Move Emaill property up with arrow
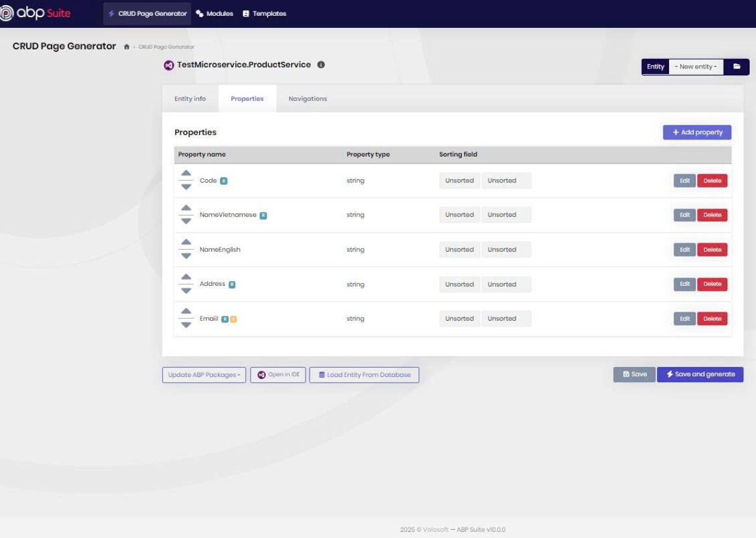 pyautogui.click(x=186, y=311)
